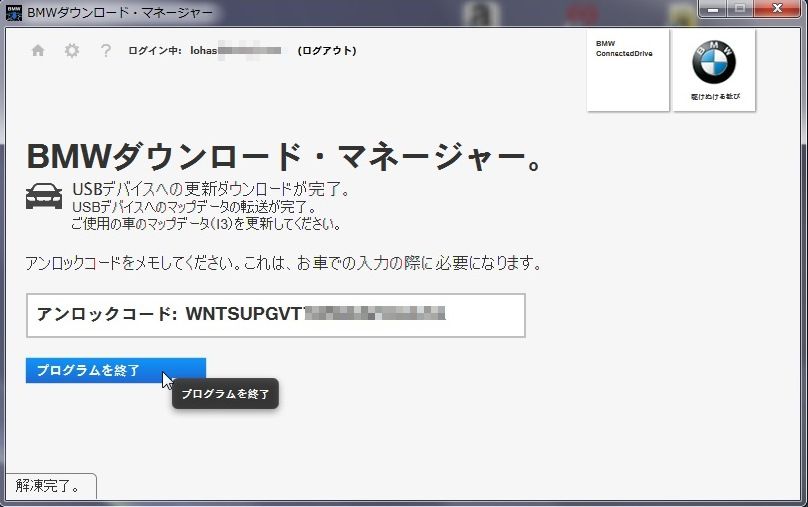Click text USBデバイスへの更新ダウンロードが完了。

coord(211,190)
